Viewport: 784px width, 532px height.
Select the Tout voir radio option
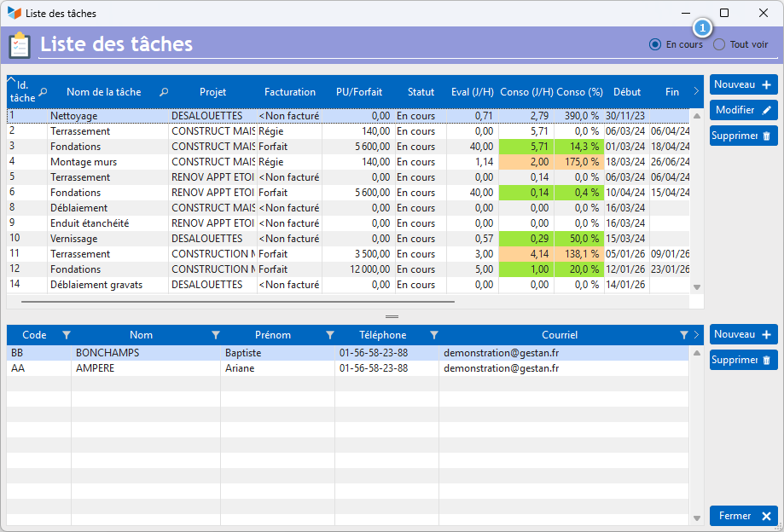tap(719, 44)
